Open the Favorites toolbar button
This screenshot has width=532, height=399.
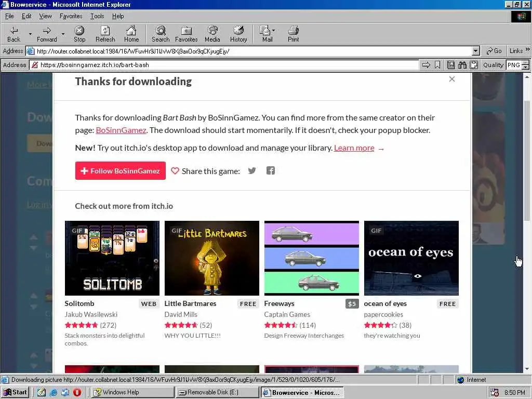click(187, 34)
